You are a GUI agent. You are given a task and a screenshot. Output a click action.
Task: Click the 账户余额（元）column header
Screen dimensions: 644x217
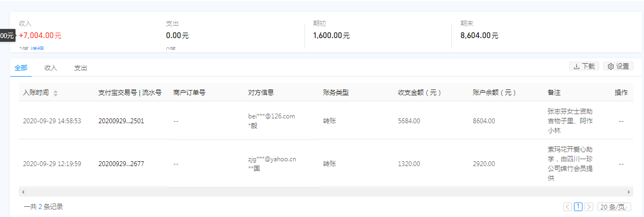[494, 93]
